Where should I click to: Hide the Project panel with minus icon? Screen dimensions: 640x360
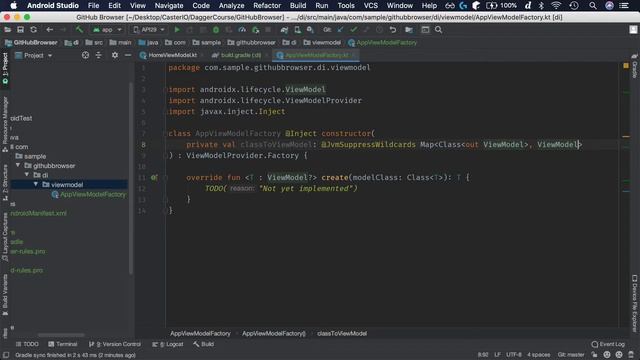[128, 55]
